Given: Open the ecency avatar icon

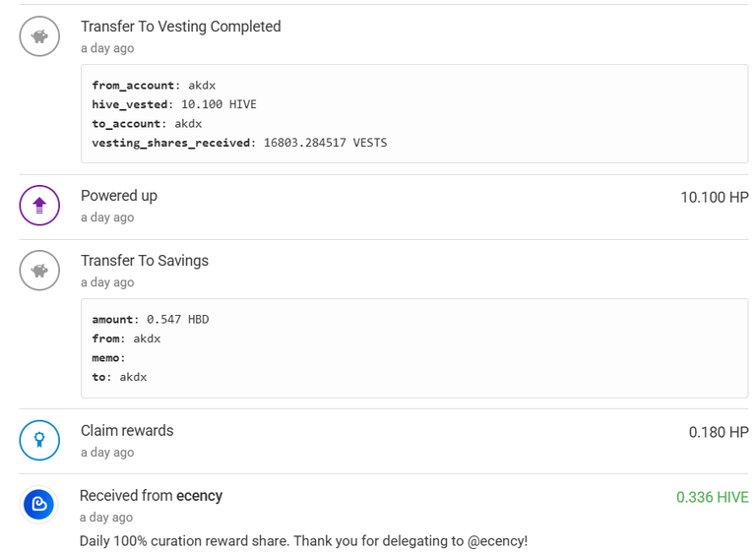Looking at the screenshot, I should point(38,505).
